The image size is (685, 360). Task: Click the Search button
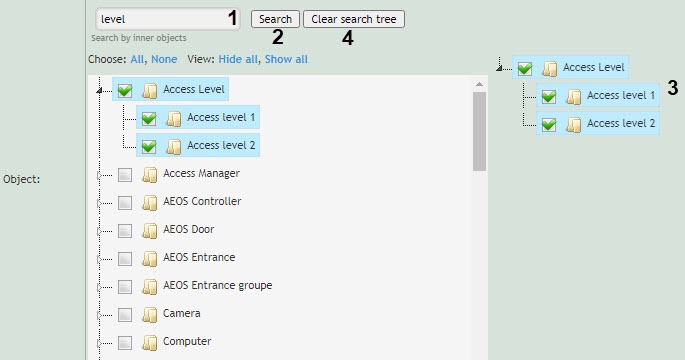pos(275,19)
